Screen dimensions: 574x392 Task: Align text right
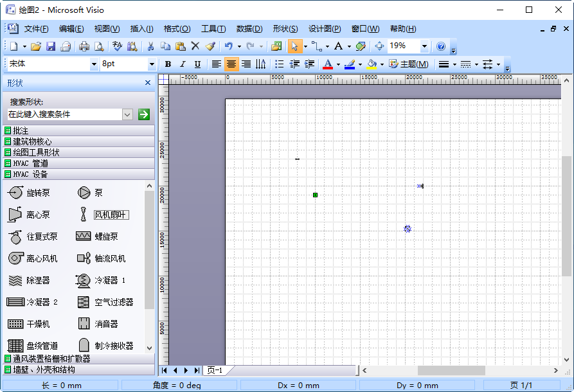pyautogui.click(x=246, y=64)
